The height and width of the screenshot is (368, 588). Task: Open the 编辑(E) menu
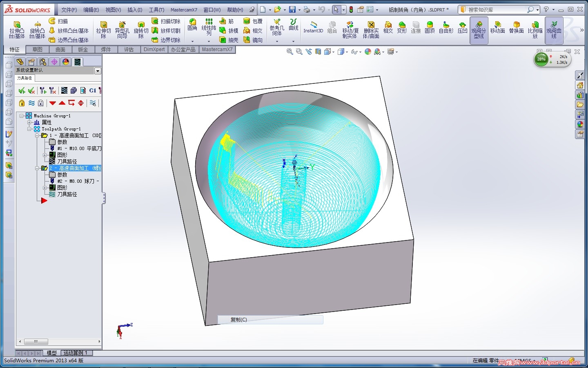91,10
